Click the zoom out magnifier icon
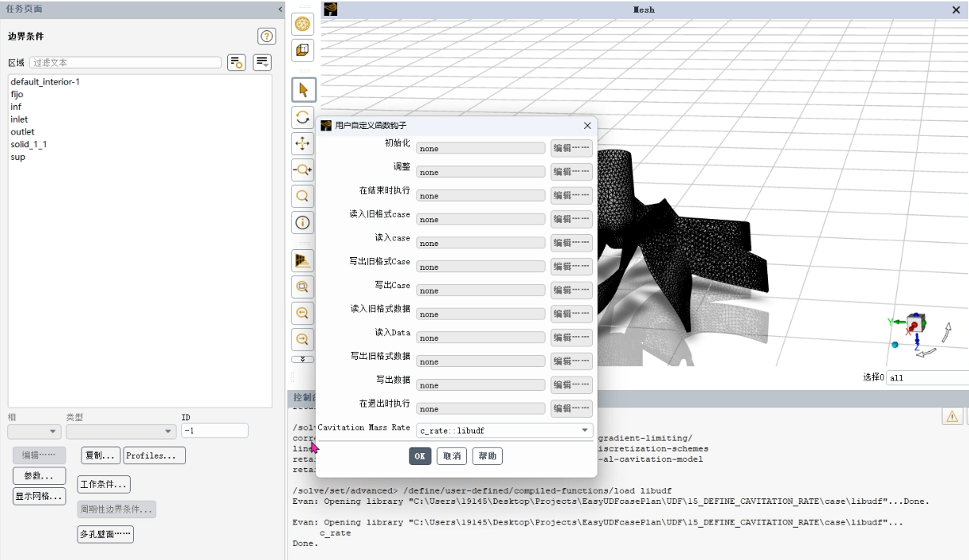Viewport: 969px width, 560px height. click(x=302, y=313)
